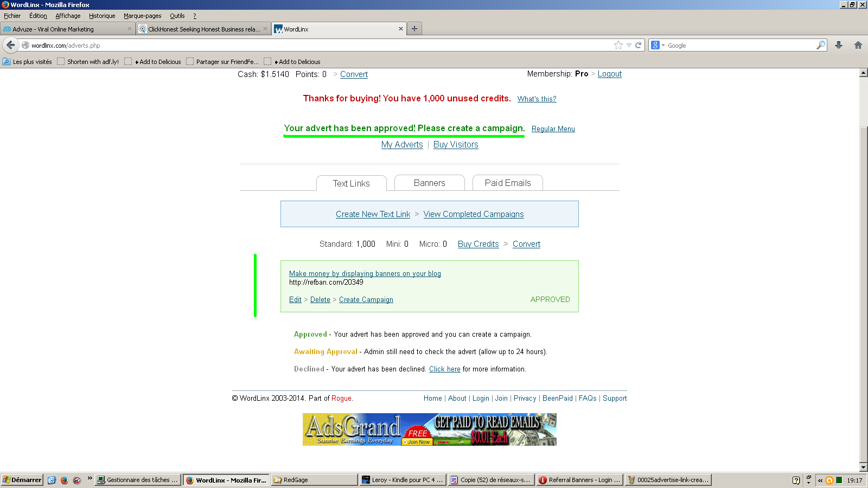Click the AdsGrand banner advertisement

coord(430,429)
